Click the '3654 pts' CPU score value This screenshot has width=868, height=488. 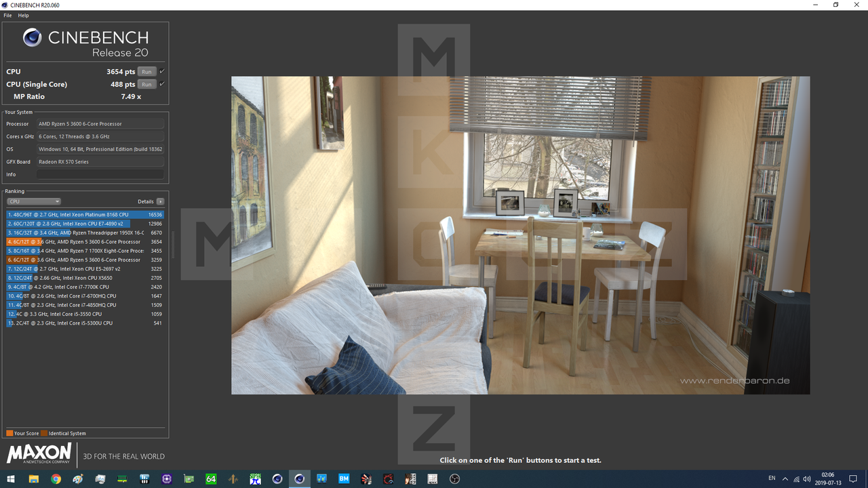click(121, 72)
